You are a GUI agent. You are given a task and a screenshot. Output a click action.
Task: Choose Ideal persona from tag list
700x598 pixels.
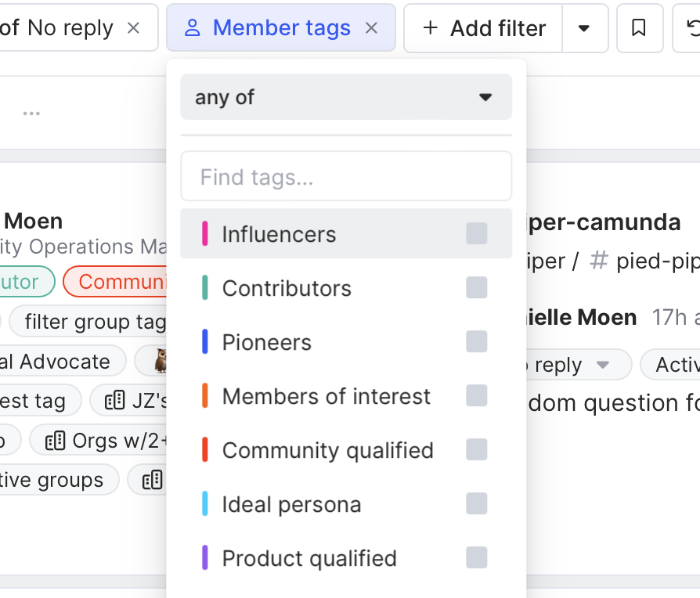(x=291, y=505)
